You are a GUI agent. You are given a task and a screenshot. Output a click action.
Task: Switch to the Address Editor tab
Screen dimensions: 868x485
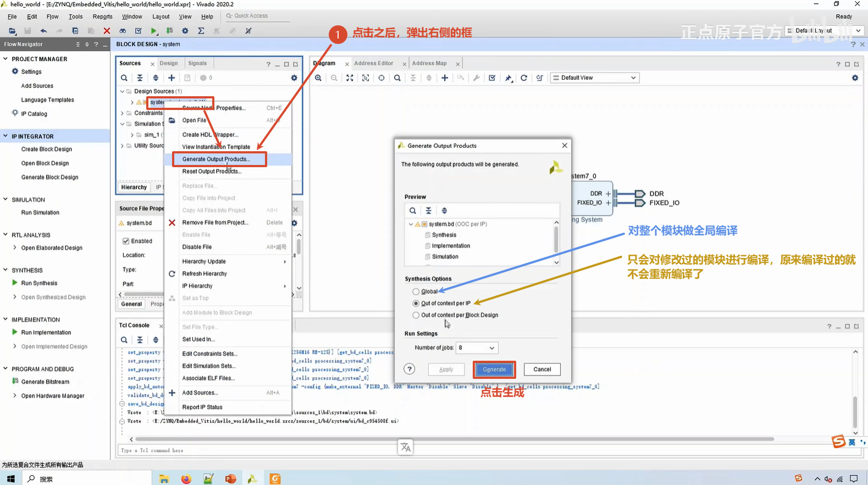tap(374, 63)
